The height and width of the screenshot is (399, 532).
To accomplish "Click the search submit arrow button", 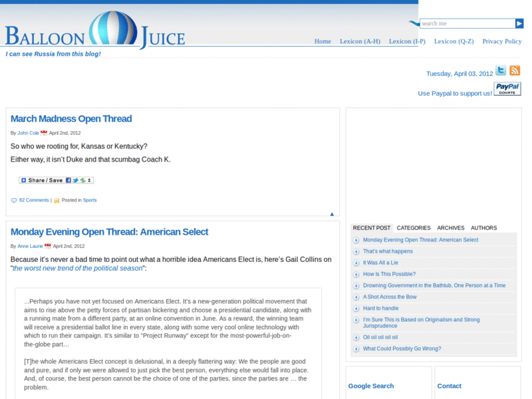I will 519,23.
